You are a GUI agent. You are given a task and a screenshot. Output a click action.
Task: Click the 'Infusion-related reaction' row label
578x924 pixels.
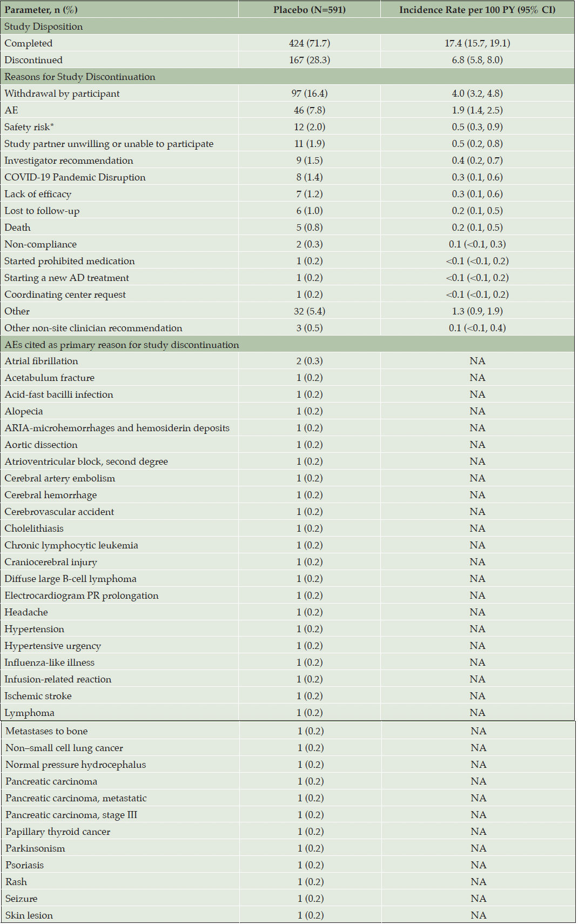click(58, 679)
